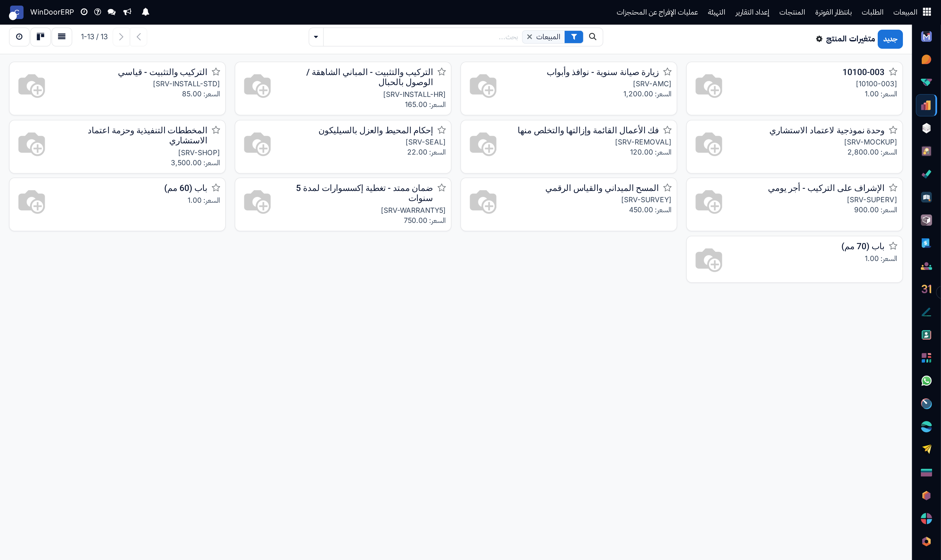
Task: Click the 450.00 price text
Action: [641, 210]
